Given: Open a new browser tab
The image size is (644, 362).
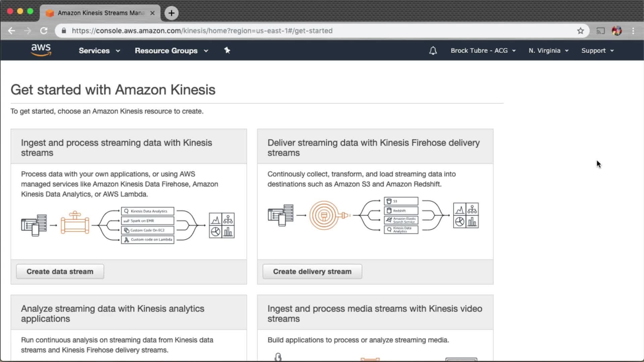Looking at the screenshot, I should pos(171,13).
